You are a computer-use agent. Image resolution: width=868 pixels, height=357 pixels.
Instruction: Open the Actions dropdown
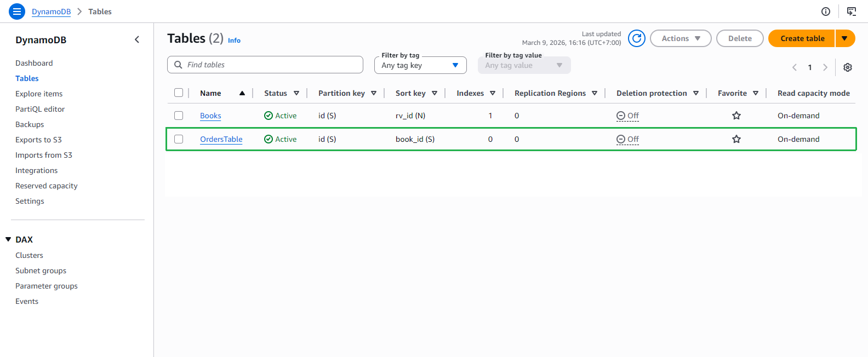pos(681,38)
